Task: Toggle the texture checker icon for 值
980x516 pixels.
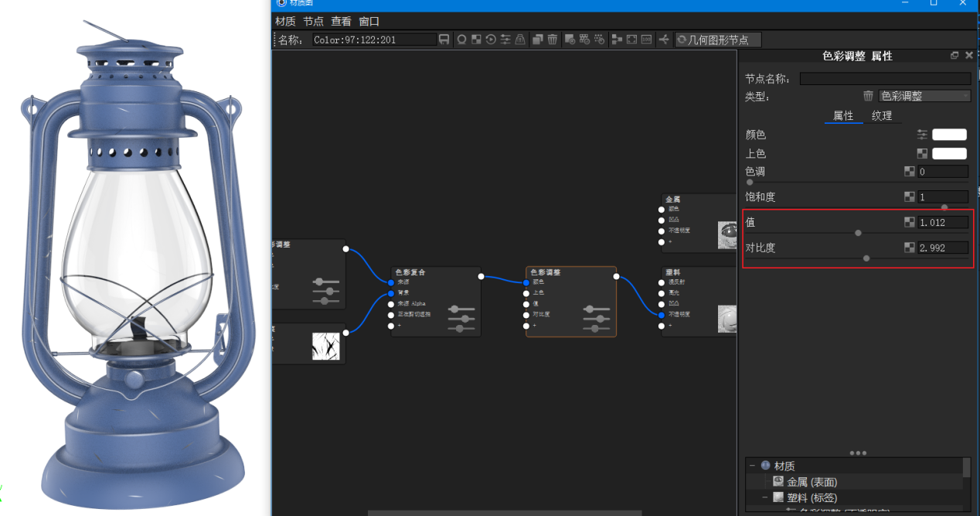Action: click(x=910, y=223)
